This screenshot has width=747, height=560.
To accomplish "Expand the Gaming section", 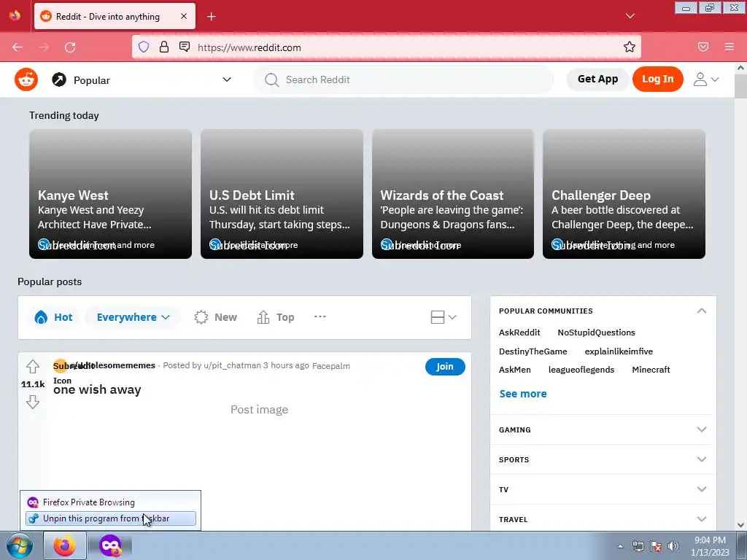I will click(603, 429).
